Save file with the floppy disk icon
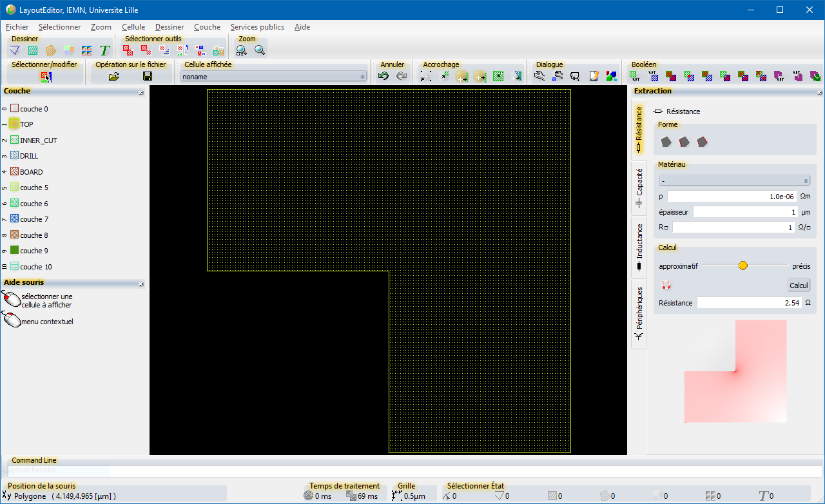 pyautogui.click(x=148, y=76)
